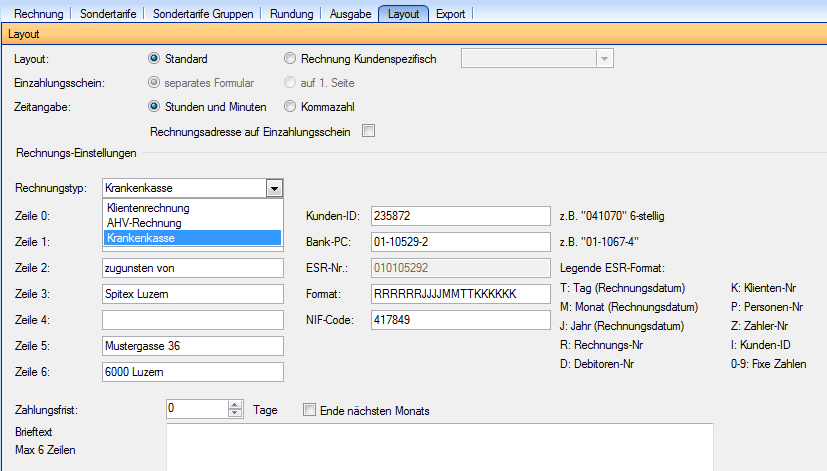
Task: Open the Sondertarife Gruppen tab
Action: click(204, 14)
